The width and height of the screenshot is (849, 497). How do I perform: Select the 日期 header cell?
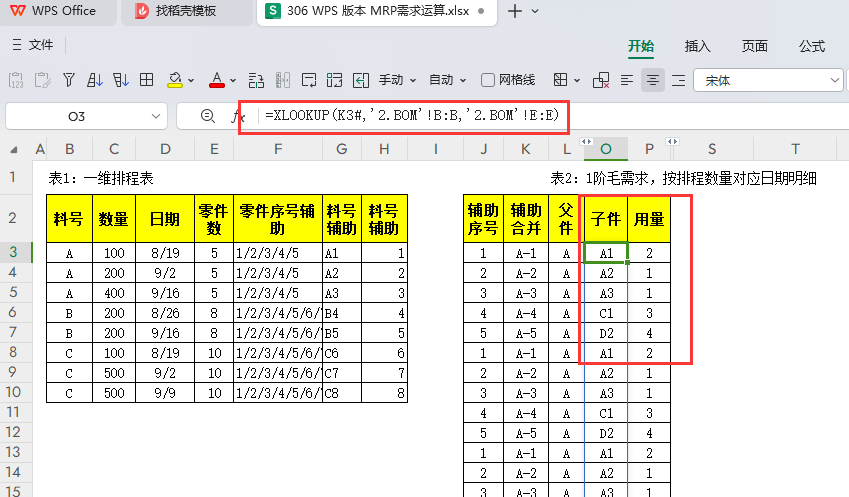coord(165,219)
